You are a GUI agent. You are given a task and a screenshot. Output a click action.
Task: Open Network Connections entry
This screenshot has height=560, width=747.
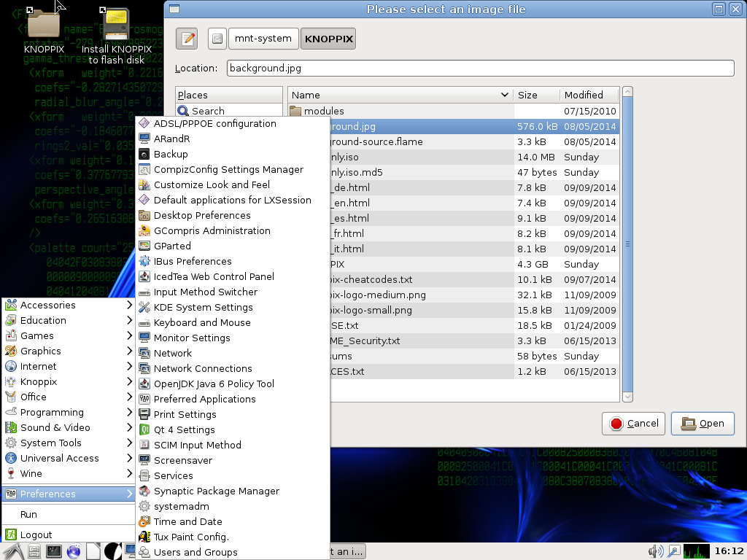(233, 368)
